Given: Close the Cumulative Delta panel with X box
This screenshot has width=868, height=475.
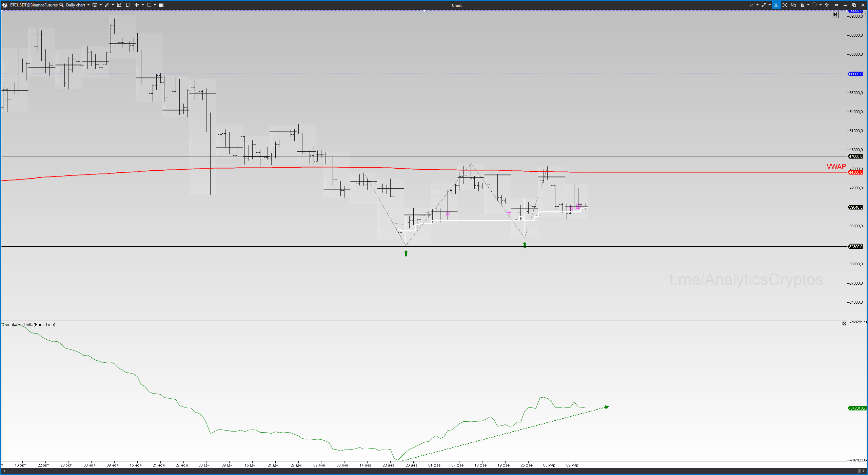Looking at the screenshot, I should 844,324.
